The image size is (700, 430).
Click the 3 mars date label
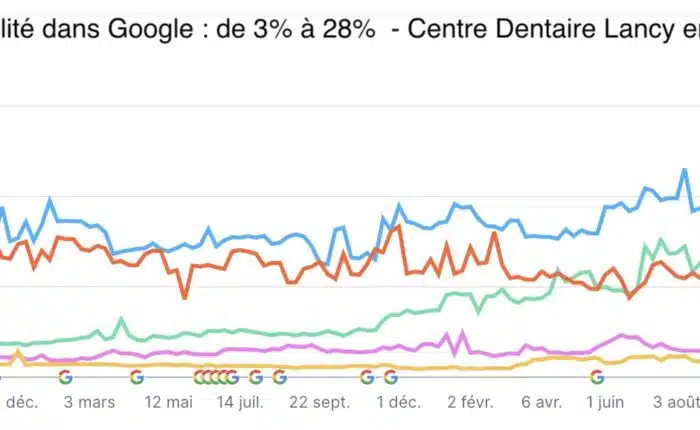[89, 402]
